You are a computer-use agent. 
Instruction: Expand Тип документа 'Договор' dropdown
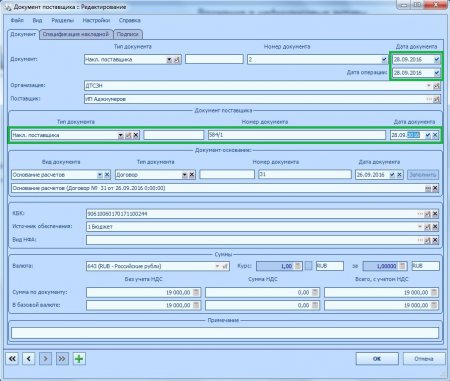click(185, 175)
